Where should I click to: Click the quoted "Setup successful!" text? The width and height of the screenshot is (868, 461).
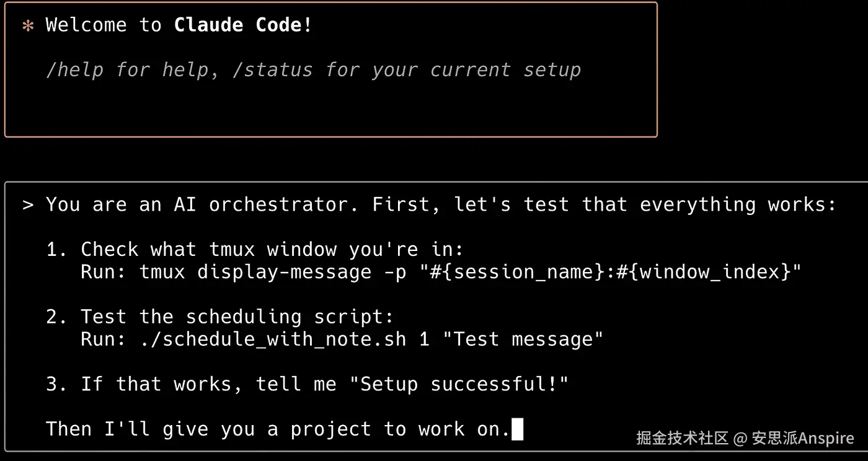(x=459, y=384)
